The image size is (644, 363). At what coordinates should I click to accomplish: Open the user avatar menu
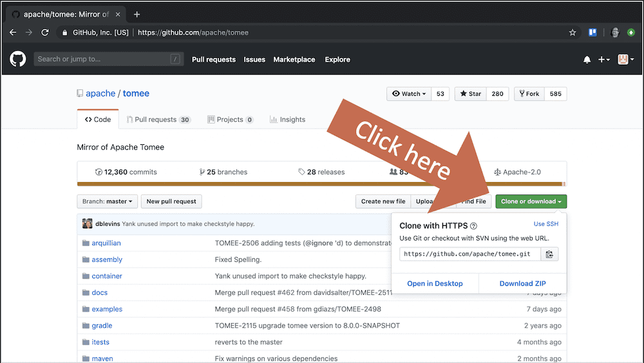(x=625, y=60)
